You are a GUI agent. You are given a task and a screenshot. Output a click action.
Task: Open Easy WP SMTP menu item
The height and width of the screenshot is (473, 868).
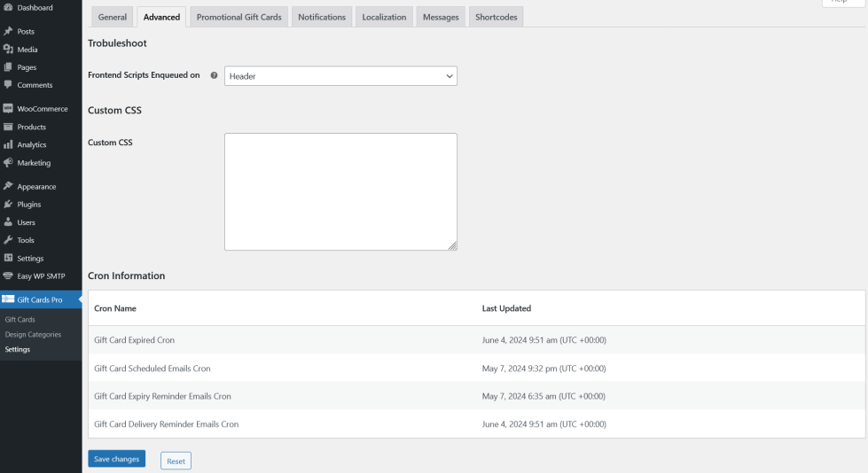[x=41, y=276]
